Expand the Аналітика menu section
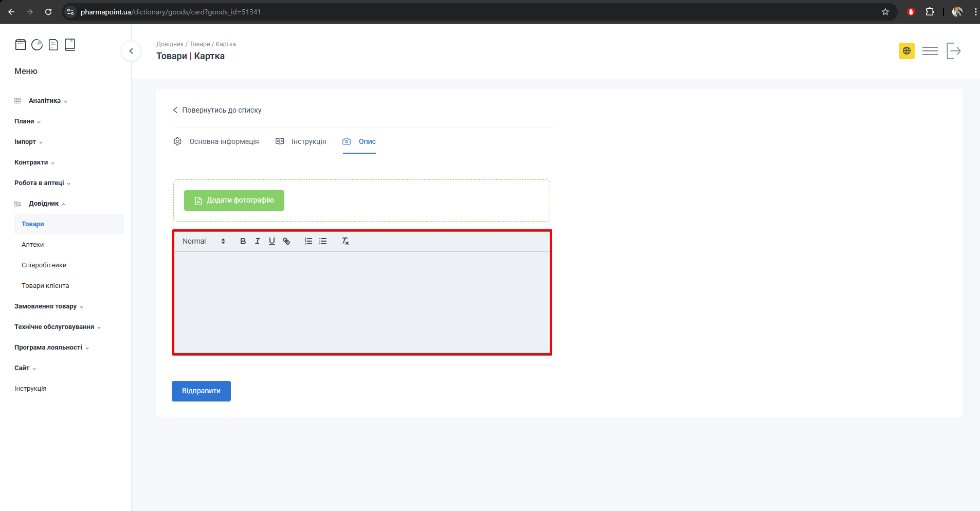The image size is (980, 511). (x=45, y=101)
